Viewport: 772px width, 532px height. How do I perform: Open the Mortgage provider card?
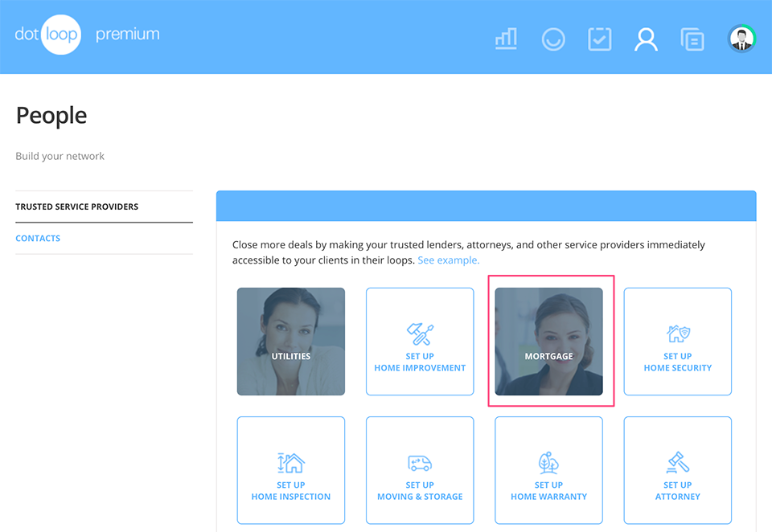pos(549,342)
